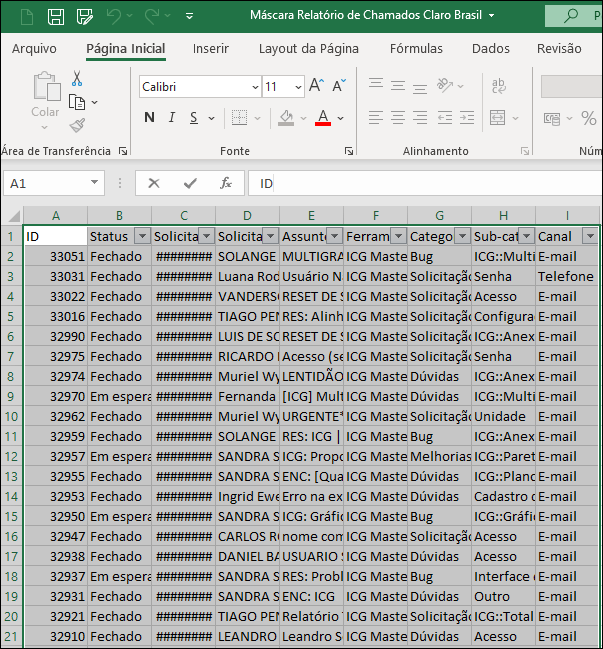Expand the copy options arrow
The height and width of the screenshot is (649, 603).
[x=95, y=102]
